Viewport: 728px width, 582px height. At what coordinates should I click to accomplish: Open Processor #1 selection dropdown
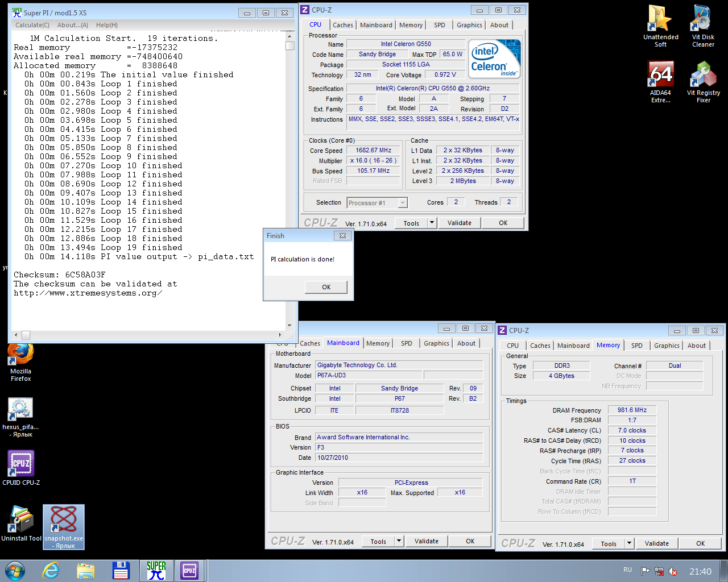tap(377, 203)
